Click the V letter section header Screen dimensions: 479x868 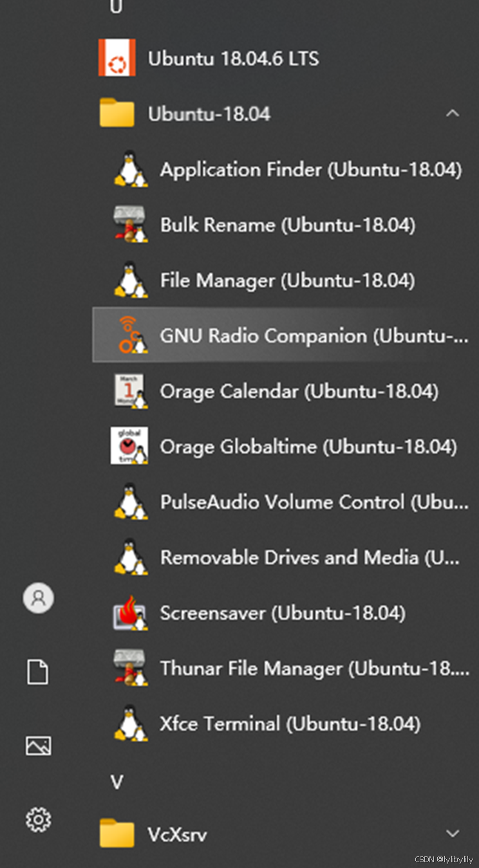pos(117,782)
